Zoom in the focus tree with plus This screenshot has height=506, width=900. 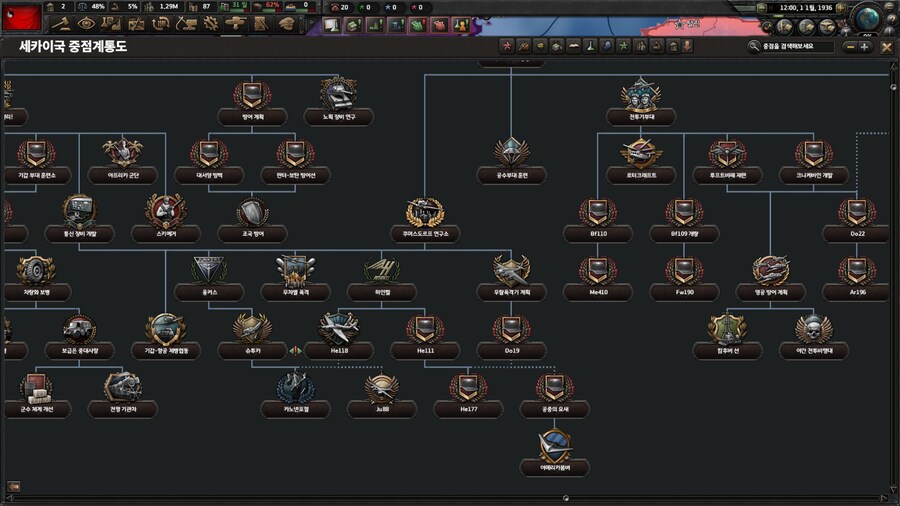pos(865,46)
